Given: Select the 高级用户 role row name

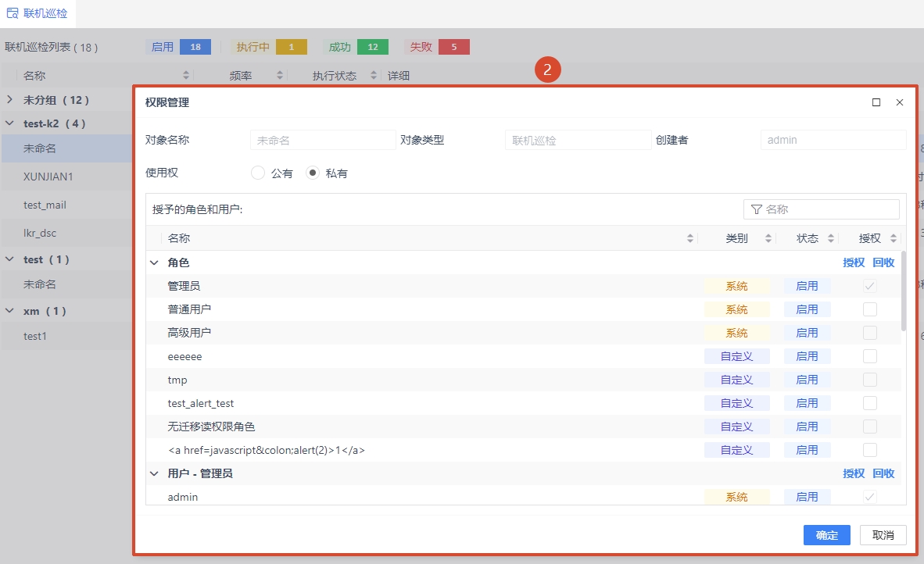Looking at the screenshot, I should point(189,333).
